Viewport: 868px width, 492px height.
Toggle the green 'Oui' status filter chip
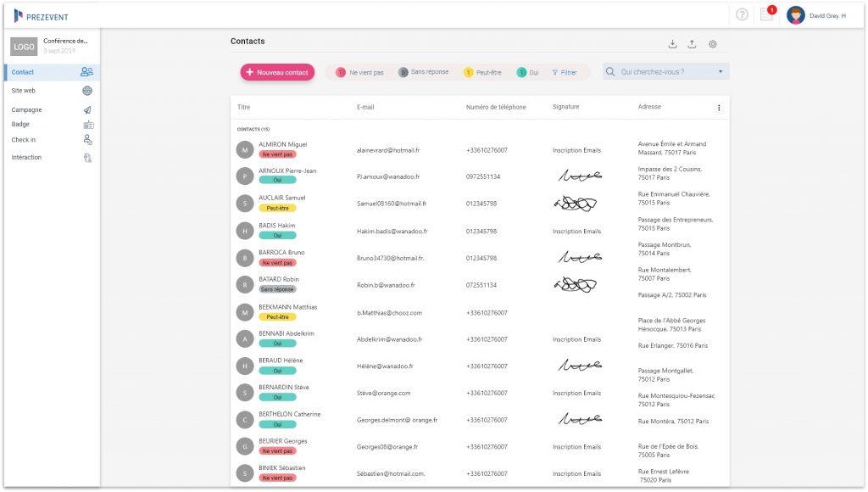(527, 73)
